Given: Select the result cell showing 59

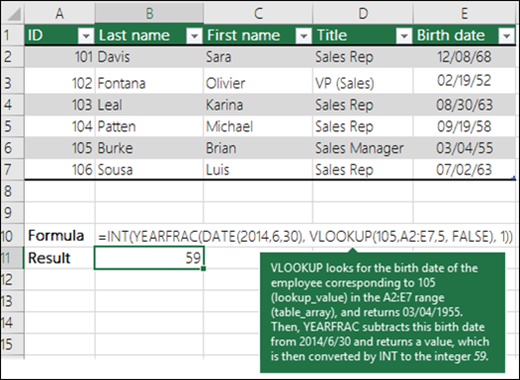Looking at the screenshot, I should click(149, 258).
